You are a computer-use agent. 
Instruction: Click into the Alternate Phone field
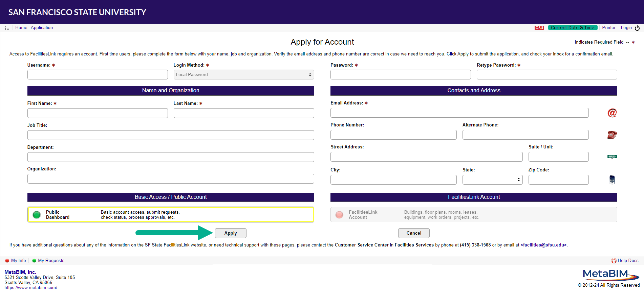point(525,135)
